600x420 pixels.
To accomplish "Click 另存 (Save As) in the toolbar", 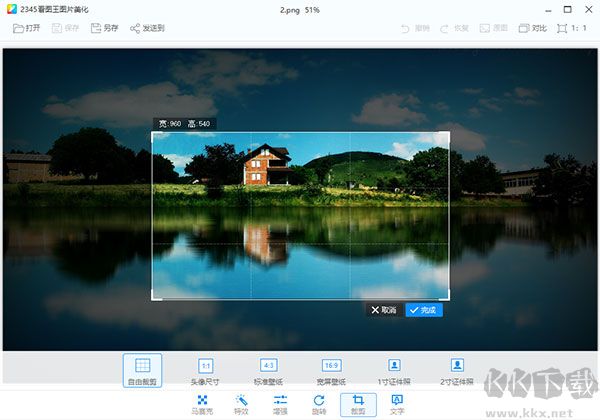I will click(x=103, y=28).
